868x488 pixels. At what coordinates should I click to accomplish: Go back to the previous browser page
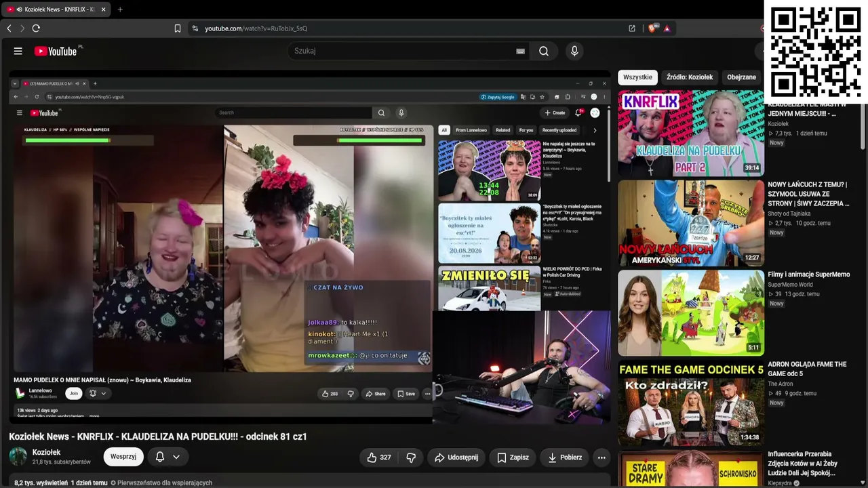pyautogui.click(x=9, y=28)
